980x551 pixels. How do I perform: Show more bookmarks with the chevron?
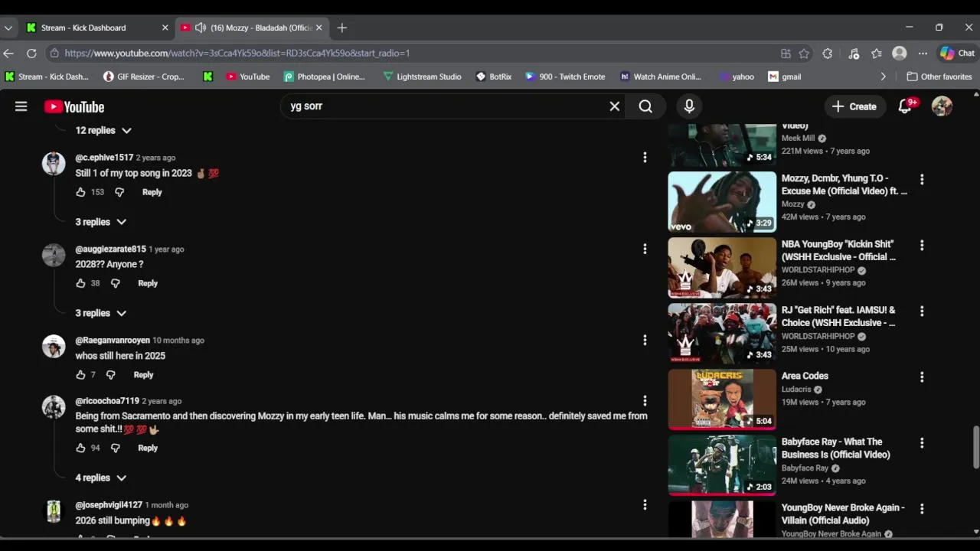pyautogui.click(x=883, y=77)
